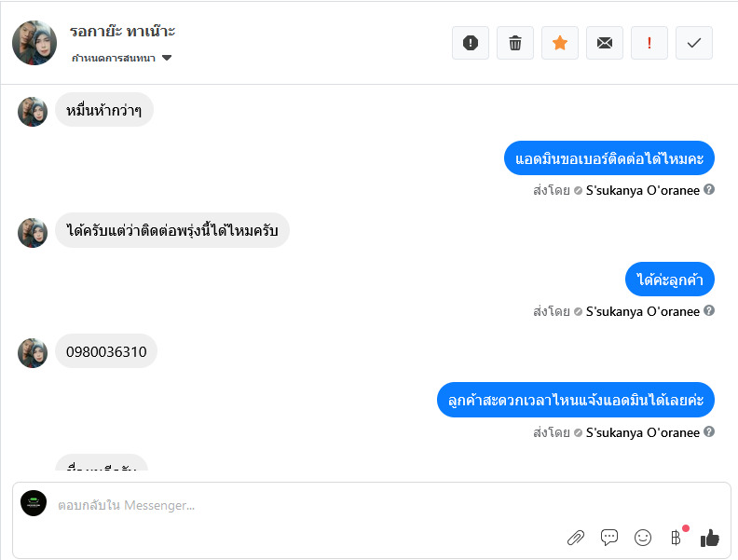Click the envelope mark-unread icon
Image resolution: width=738 pixels, height=560 pixels.
point(605,43)
